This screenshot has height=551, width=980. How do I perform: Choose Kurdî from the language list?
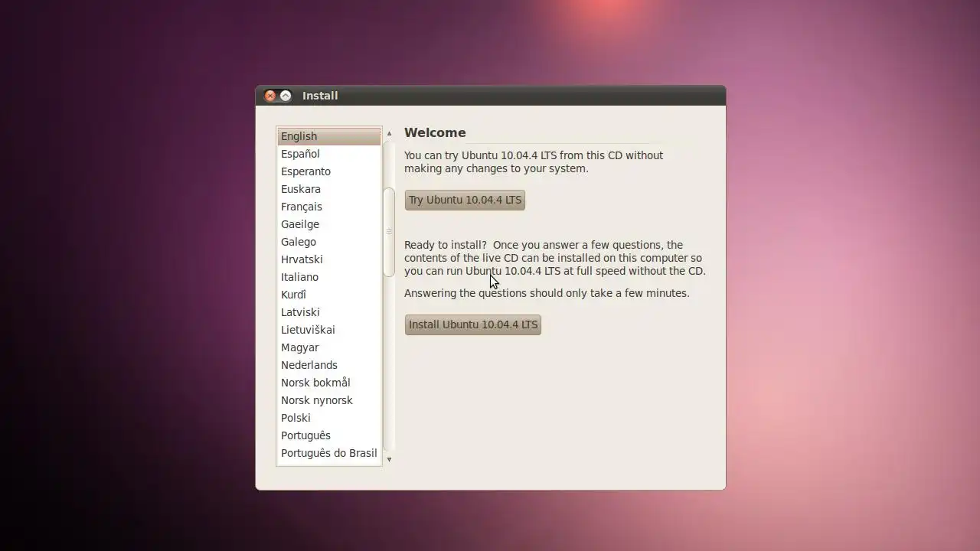point(329,295)
